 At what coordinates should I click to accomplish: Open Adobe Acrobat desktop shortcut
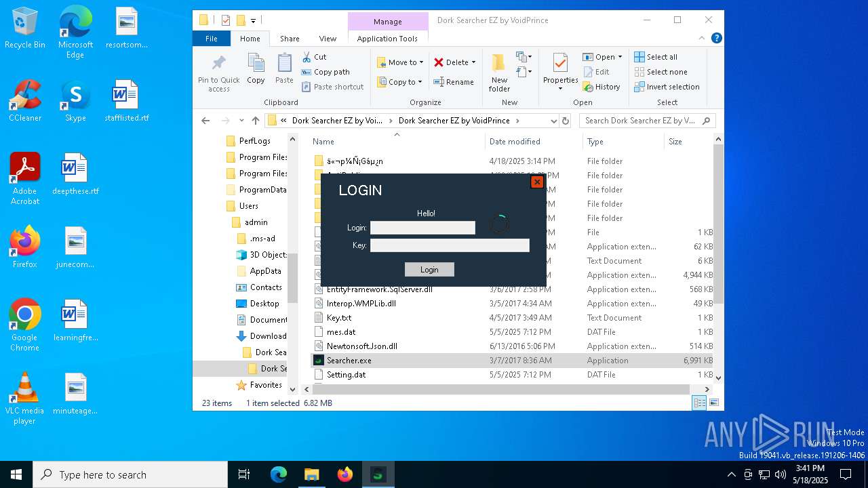pyautogui.click(x=25, y=179)
